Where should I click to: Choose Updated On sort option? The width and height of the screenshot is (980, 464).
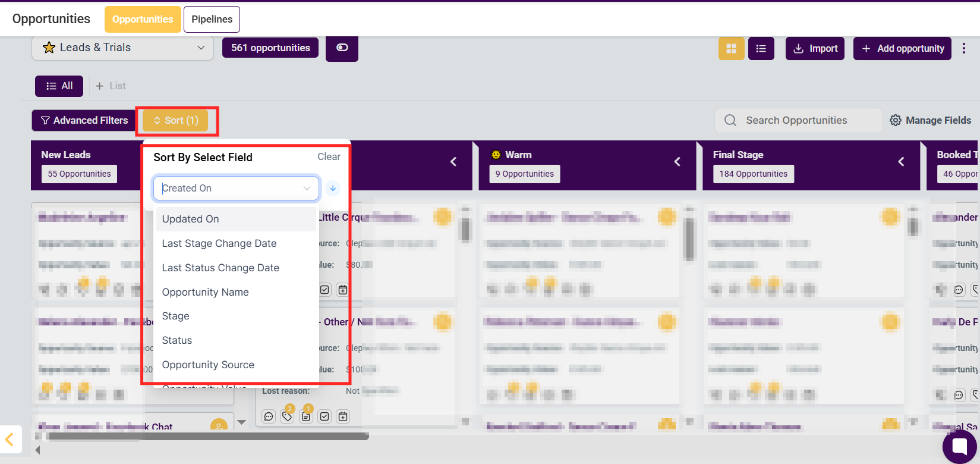coord(236,219)
